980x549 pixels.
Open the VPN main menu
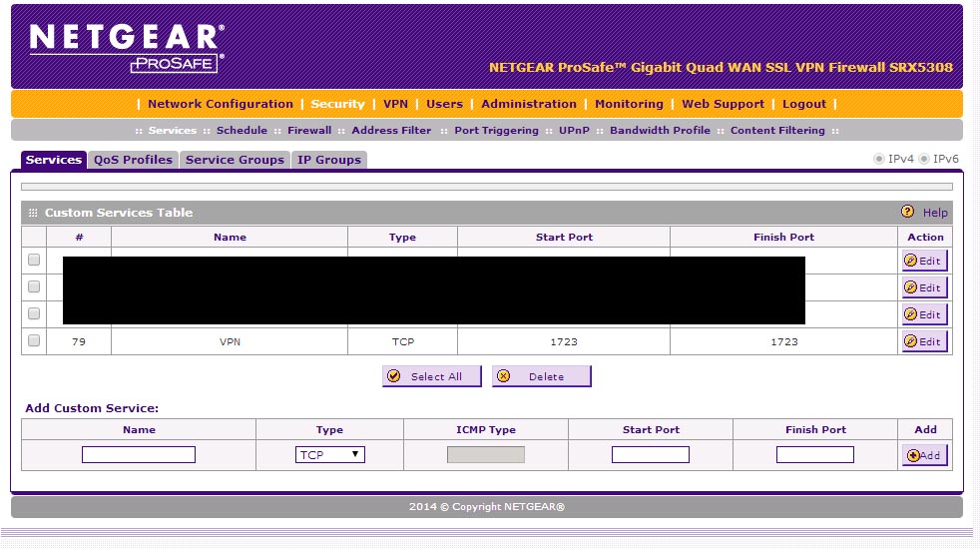[395, 104]
